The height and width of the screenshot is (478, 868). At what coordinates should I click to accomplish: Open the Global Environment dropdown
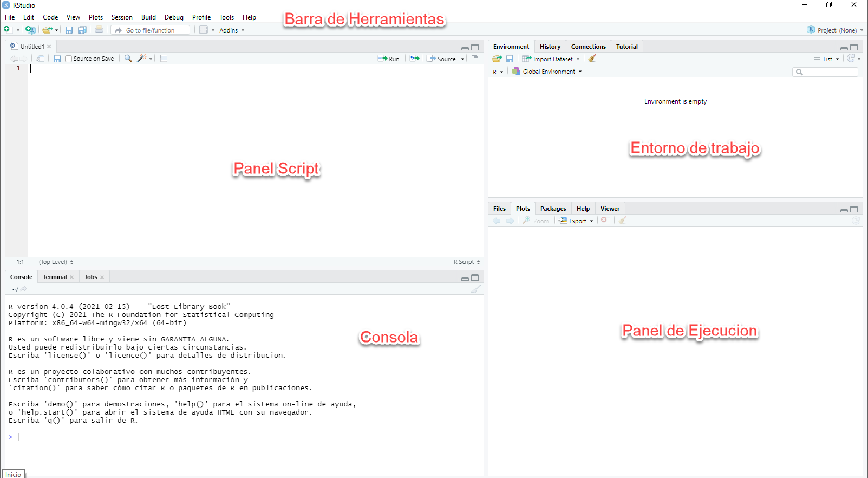click(547, 72)
